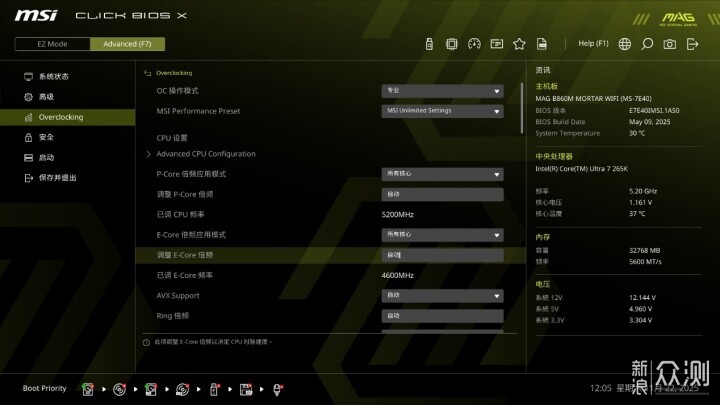Select USB hard disk boot icon
Image resolution: width=720 pixels, height=405 pixels.
pos(151,389)
